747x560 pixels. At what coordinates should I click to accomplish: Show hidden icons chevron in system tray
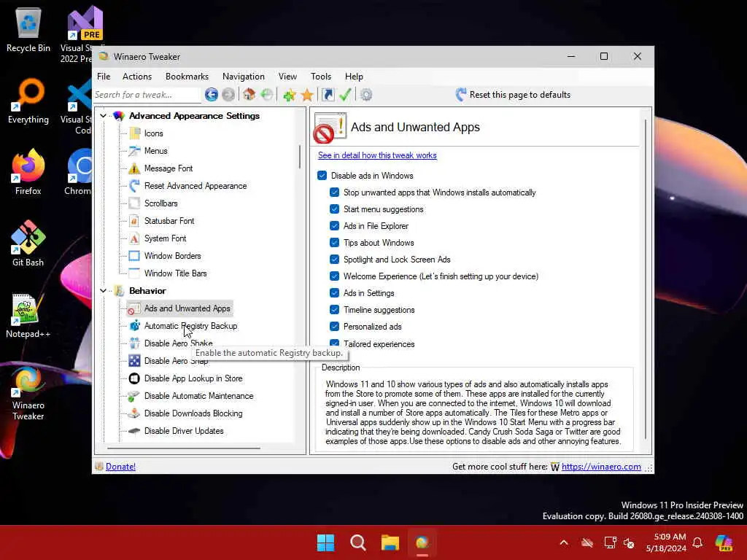[x=564, y=542]
